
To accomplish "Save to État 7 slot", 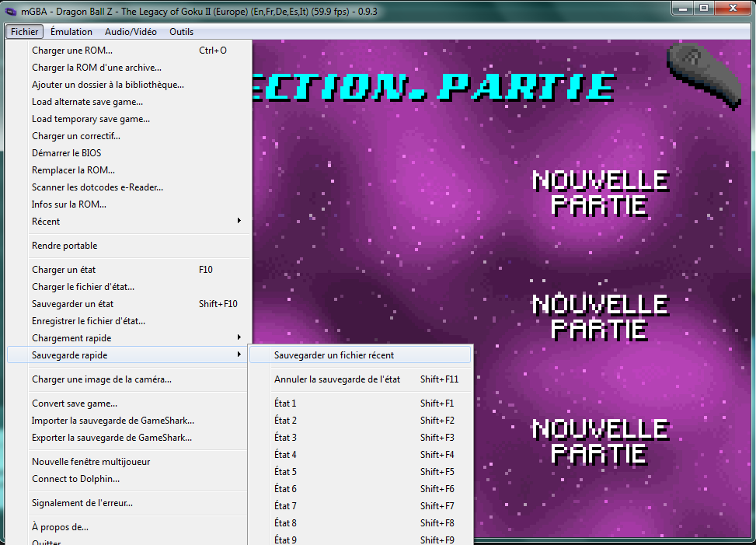I will point(361,506).
